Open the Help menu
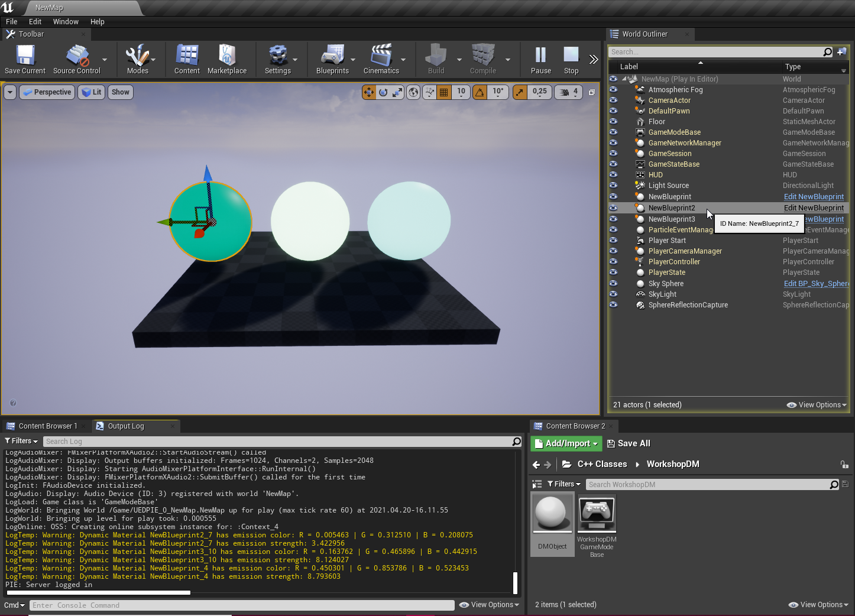This screenshot has height=616, width=855. pyautogui.click(x=98, y=21)
